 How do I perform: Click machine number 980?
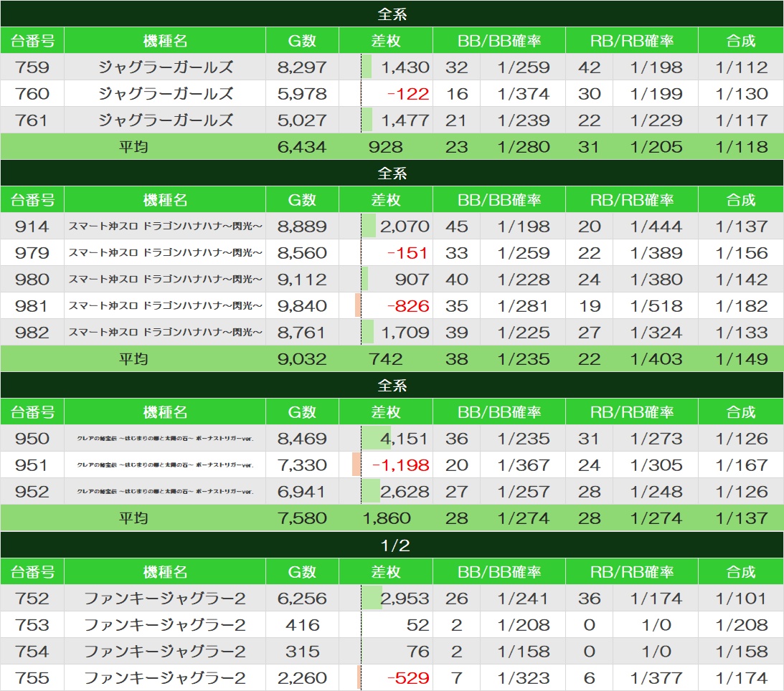pos(32,280)
